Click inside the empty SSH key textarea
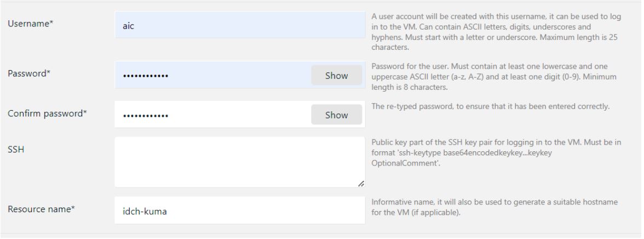The image size is (644, 239). [239, 162]
